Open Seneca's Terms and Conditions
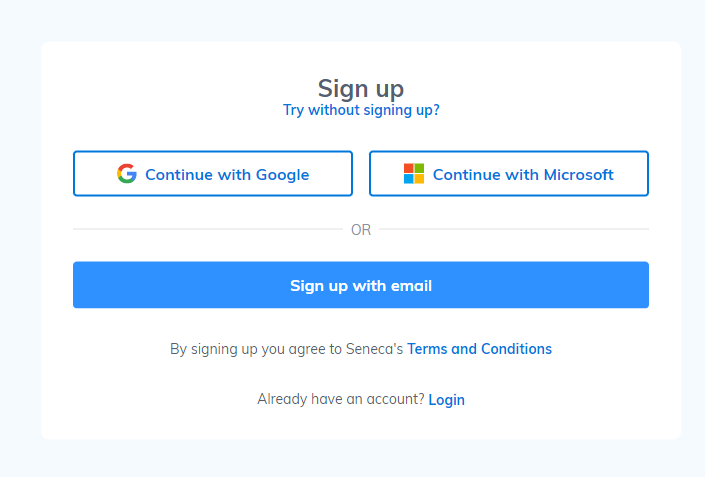Viewport: 705px width, 477px height. coord(479,349)
